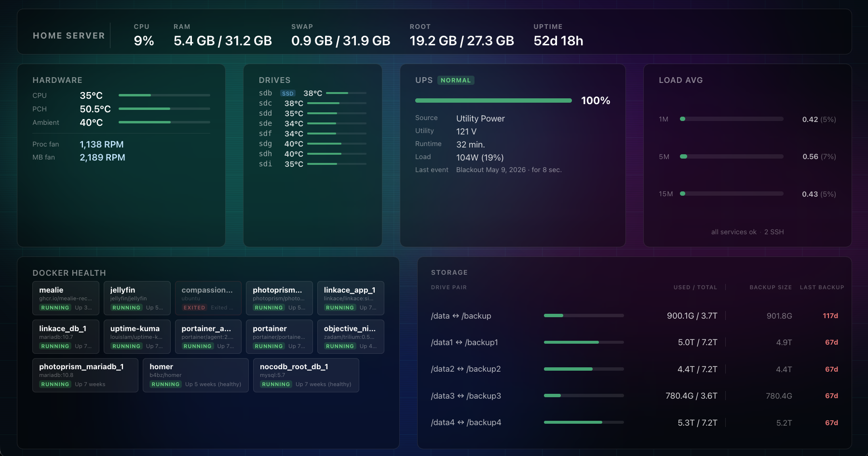
Task: Click the Proc fan 1,138 RPM reading
Action: point(102,145)
